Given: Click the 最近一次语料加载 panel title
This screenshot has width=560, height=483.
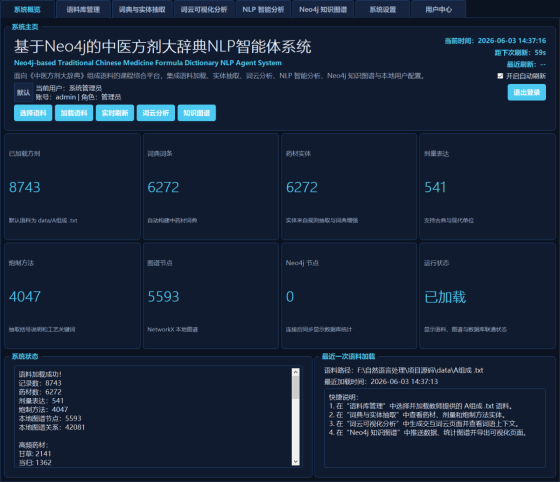Looking at the screenshot, I should tap(348, 356).
